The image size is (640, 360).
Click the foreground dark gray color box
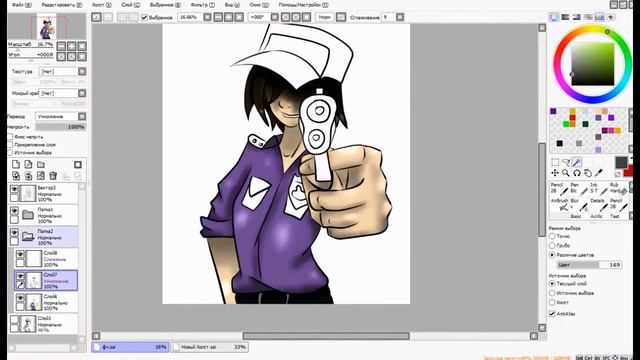(x=621, y=162)
